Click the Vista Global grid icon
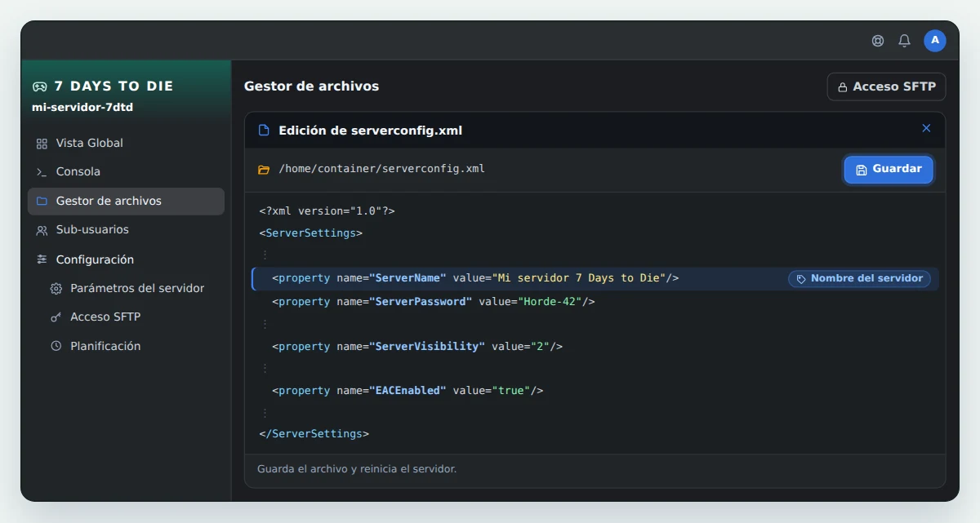This screenshot has height=523, width=980. 42,144
